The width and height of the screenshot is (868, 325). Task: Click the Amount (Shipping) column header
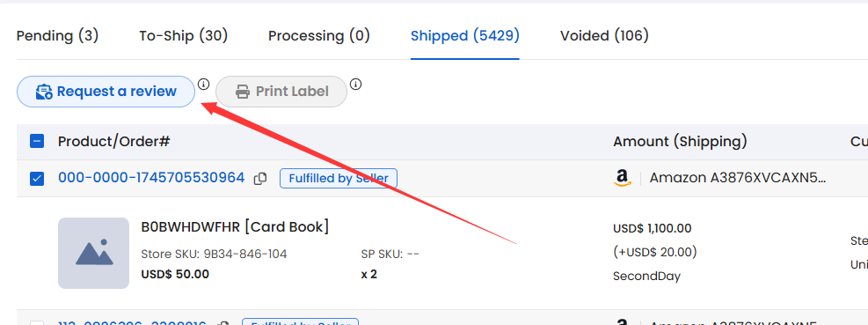680,142
